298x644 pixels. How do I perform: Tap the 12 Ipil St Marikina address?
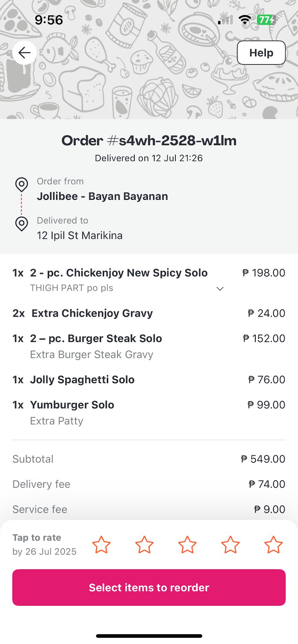click(x=80, y=235)
